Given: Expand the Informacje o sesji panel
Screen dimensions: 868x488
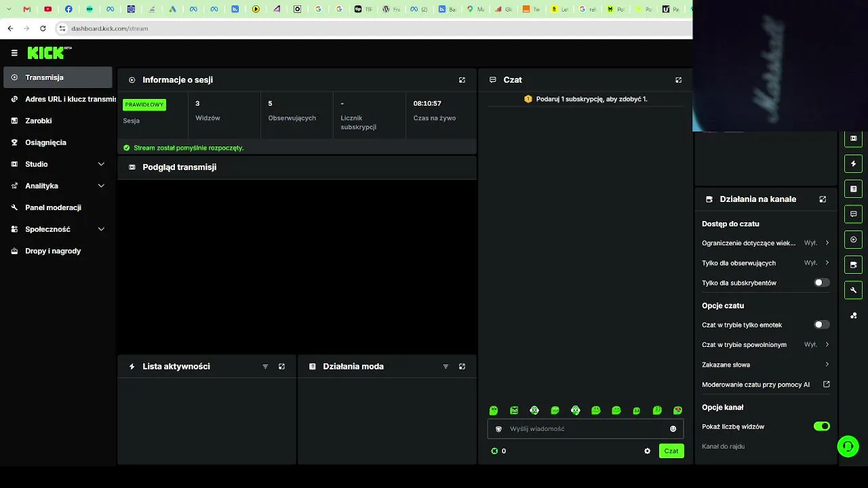Looking at the screenshot, I should [x=462, y=80].
